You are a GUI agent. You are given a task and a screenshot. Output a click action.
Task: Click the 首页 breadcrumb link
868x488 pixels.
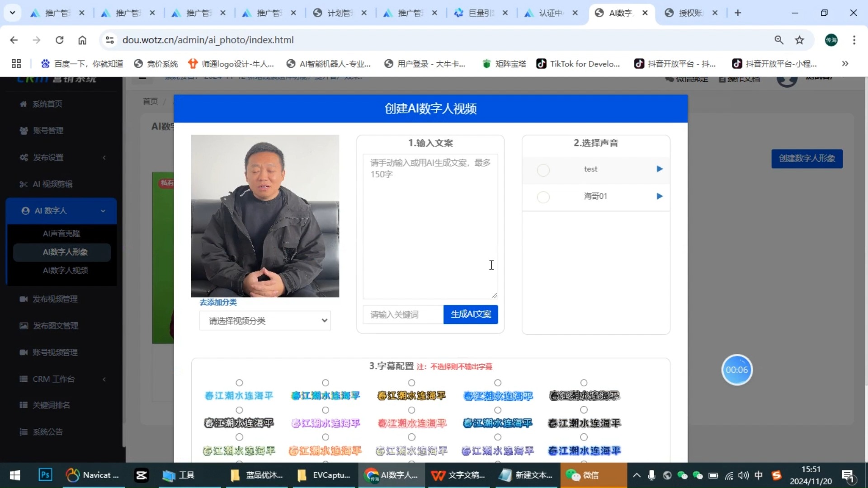[150, 101]
